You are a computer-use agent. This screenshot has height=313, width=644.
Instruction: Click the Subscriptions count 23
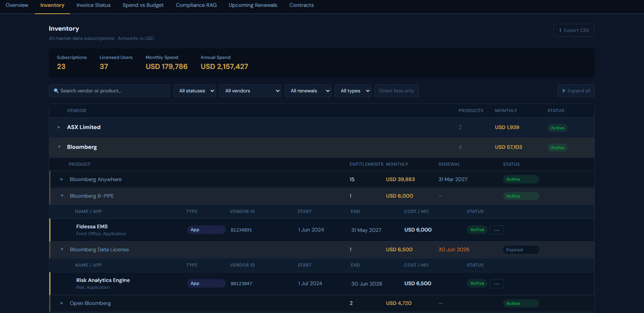61,67
